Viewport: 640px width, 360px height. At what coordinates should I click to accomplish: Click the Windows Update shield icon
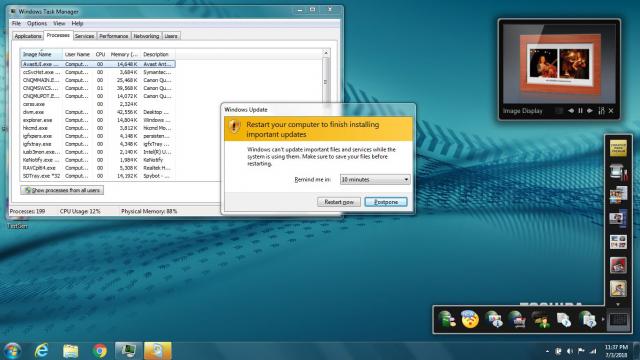click(234, 127)
